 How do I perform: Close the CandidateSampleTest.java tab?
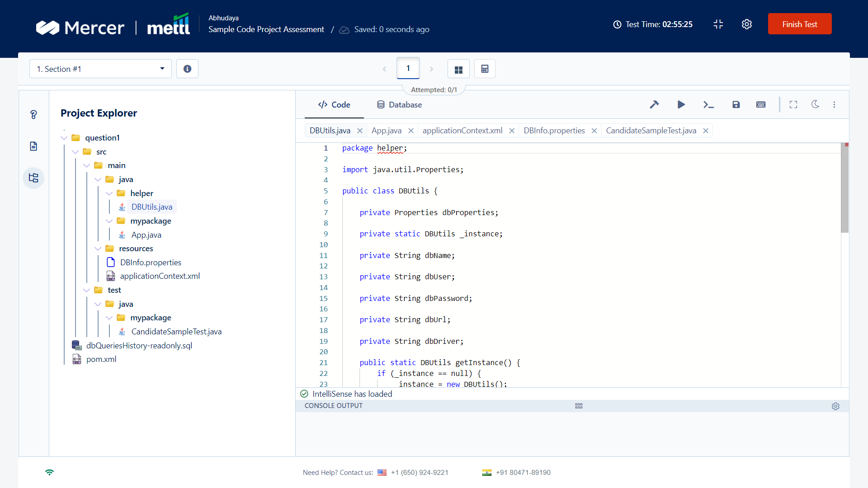[x=706, y=131]
